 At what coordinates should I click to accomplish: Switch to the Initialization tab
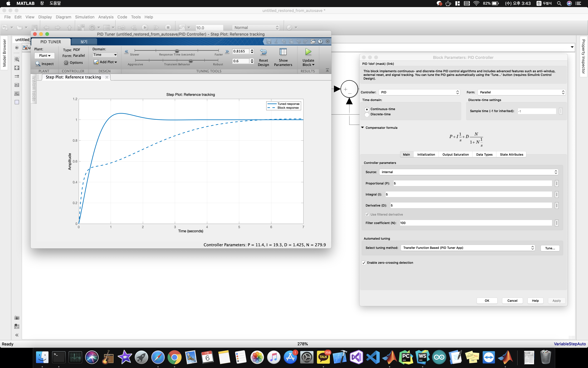point(426,155)
